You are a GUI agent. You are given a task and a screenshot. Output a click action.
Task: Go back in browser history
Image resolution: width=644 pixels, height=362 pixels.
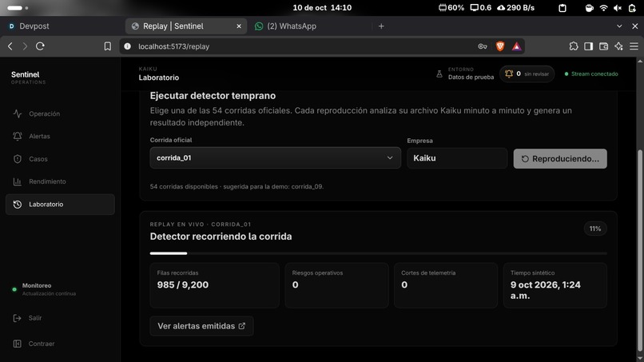pyautogui.click(x=10, y=46)
